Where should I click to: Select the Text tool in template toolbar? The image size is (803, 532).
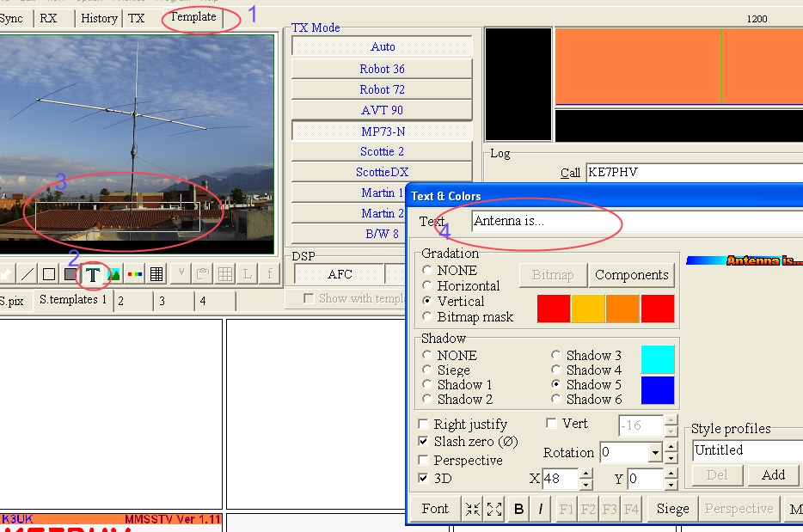pyautogui.click(x=92, y=274)
